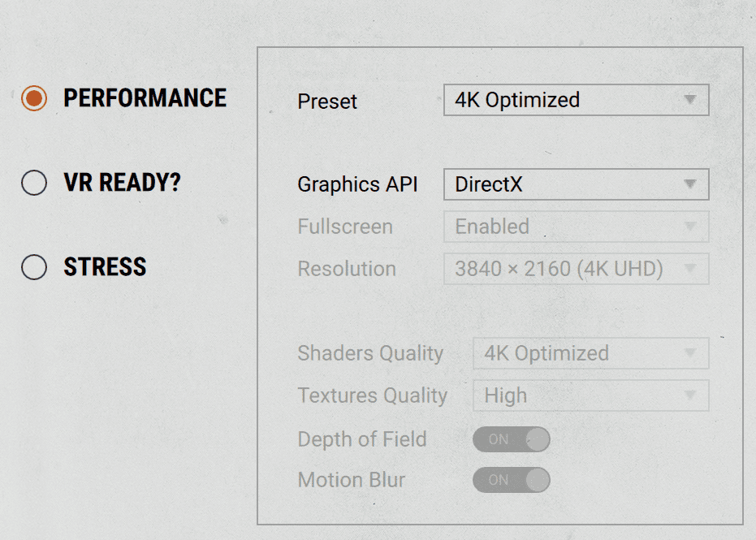Click the arrow icon on the Graphics API dropdown

[690, 184]
